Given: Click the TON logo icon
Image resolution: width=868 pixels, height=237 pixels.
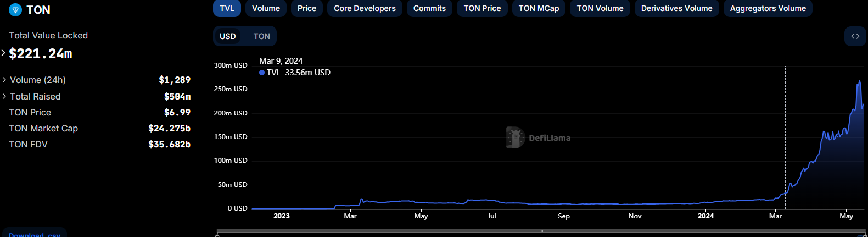Looking at the screenshot, I should 15,10.
